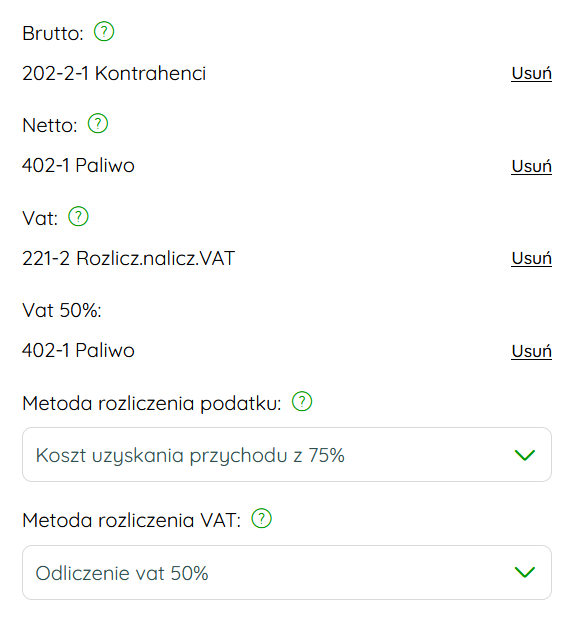Click the 221-2 Rozlicz.nalicz.VAT account text
The height and width of the screenshot is (621, 569).
tap(129, 258)
